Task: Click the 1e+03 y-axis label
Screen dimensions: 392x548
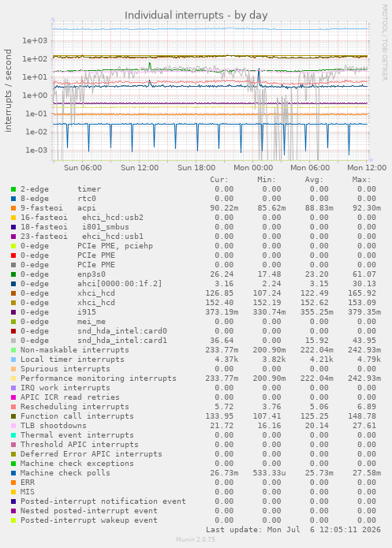Action: click(35, 40)
